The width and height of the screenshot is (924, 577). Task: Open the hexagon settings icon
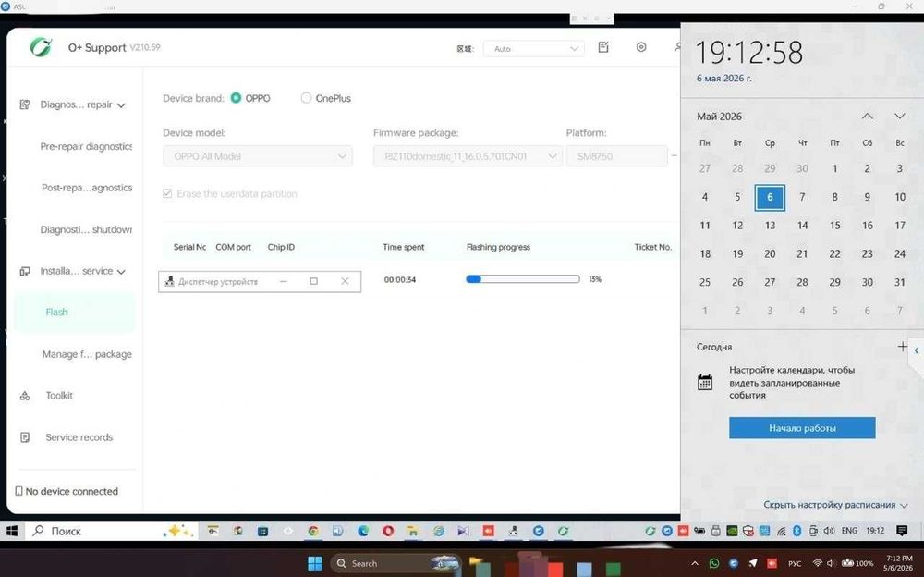(641, 47)
